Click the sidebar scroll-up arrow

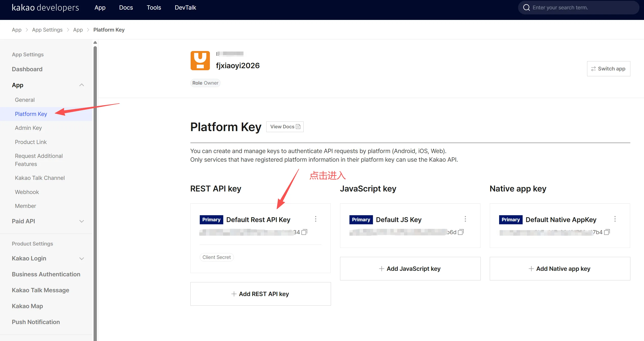coord(95,42)
